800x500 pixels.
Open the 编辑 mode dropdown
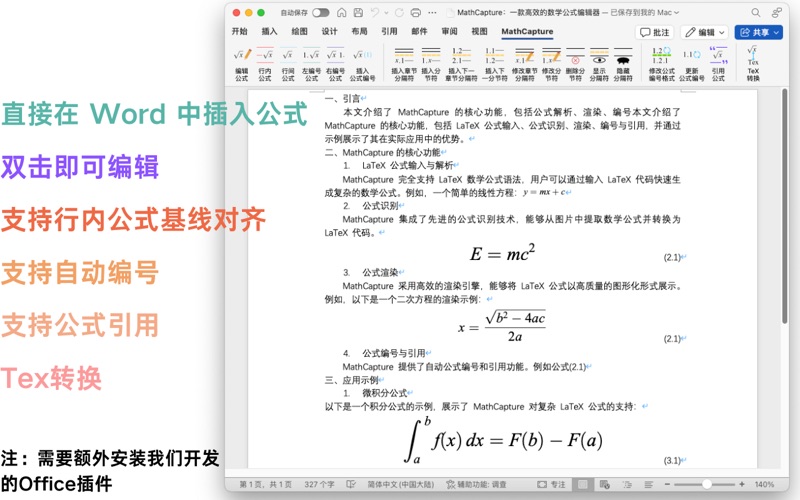pos(705,32)
